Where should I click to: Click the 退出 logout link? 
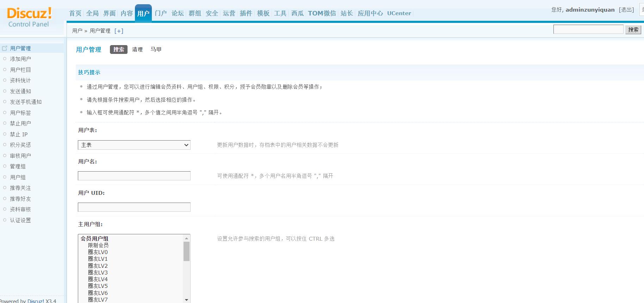click(x=626, y=10)
